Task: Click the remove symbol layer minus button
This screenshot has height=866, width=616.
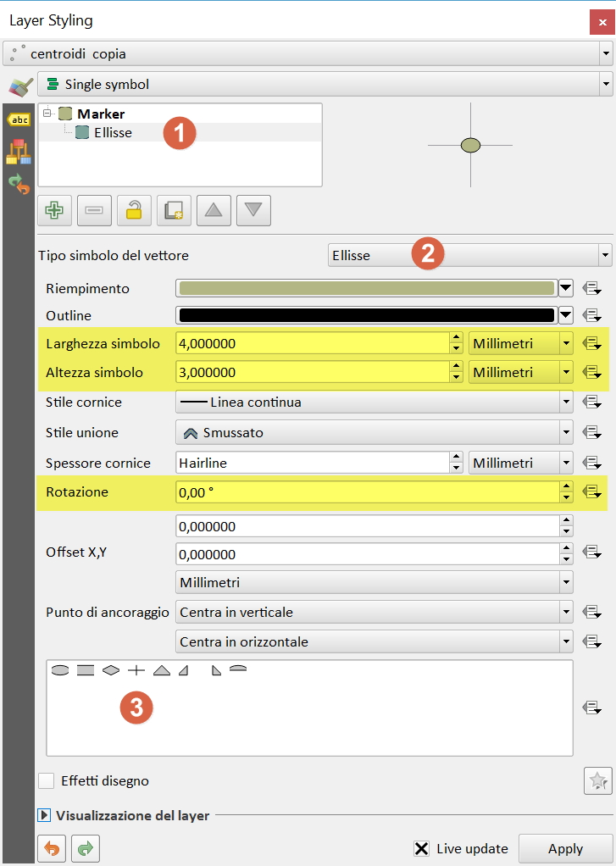Action: point(94,211)
